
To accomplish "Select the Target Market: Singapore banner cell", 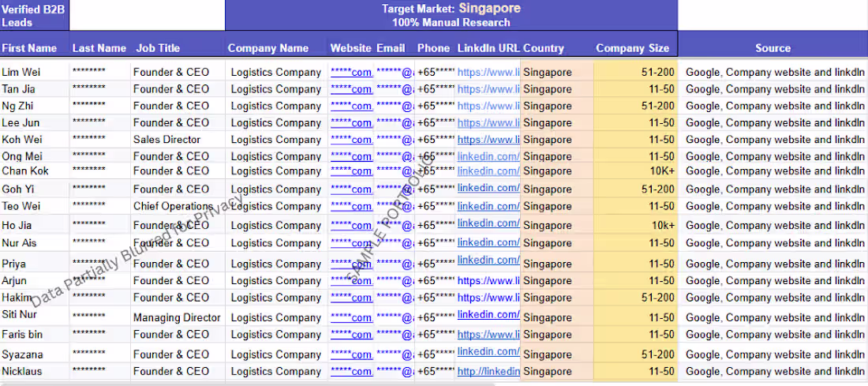I will [451, 15].
